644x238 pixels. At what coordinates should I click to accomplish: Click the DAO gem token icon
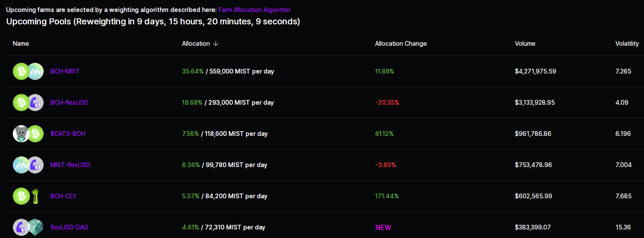[x=36, y=227]
